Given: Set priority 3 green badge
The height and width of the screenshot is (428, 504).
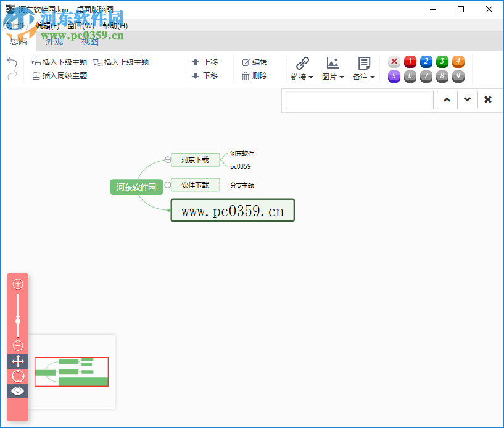Looking at the screenshot, I should pyautogui.click(x=442, y=62).
